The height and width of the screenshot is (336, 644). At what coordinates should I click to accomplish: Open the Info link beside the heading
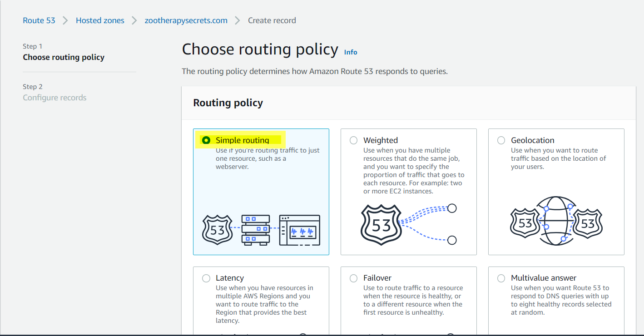(x=351, y=52)
